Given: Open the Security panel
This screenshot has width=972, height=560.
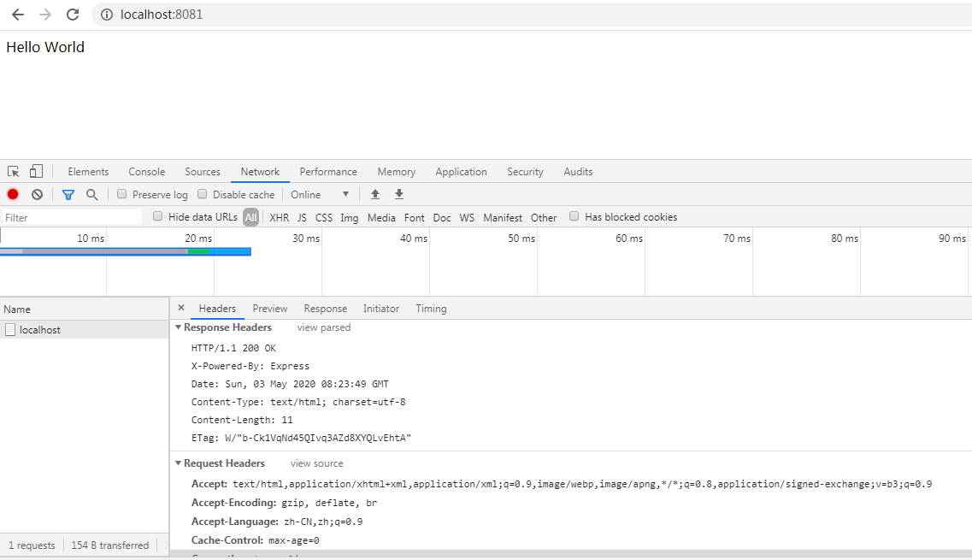Looking at the screenshot, I should tap(525, 172).
